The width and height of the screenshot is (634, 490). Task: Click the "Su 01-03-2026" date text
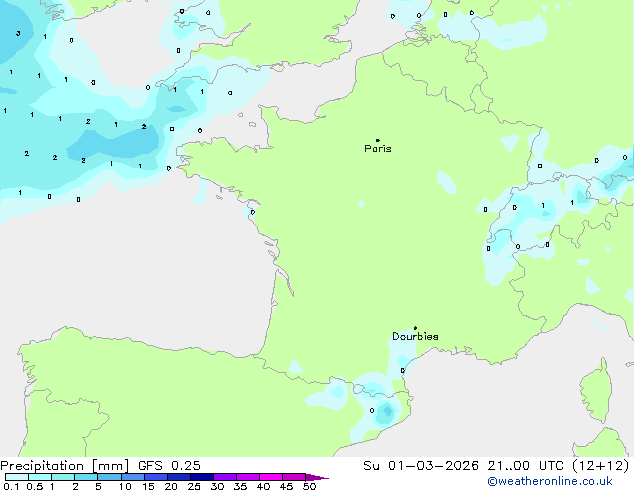421,466
